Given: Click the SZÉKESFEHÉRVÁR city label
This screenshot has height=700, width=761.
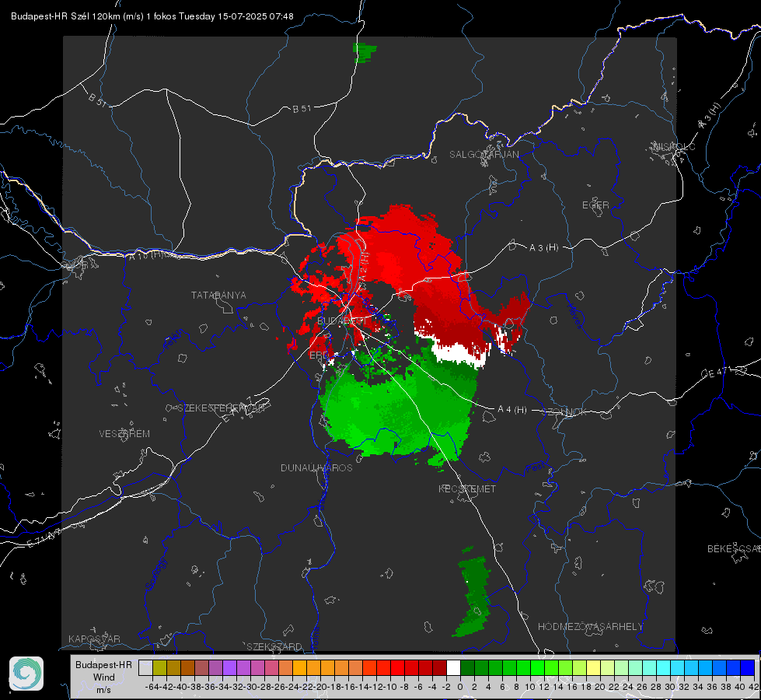Looking at the screenshot, I should 222,408.
